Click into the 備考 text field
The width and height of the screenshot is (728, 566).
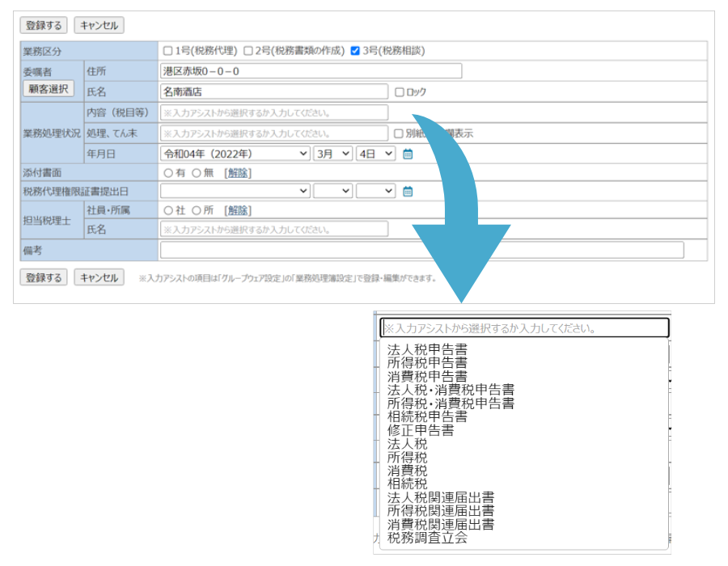point(421,250)
